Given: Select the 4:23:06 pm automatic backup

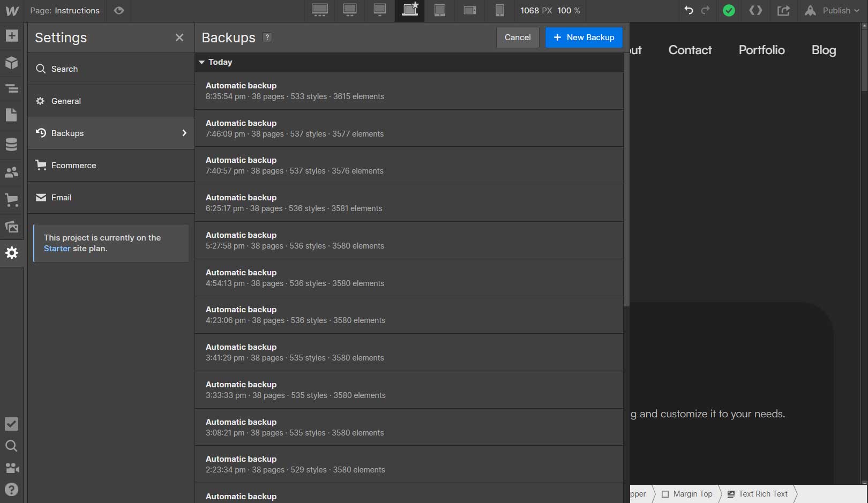Looking at the screenshot, I should click(x=409, y=315).
